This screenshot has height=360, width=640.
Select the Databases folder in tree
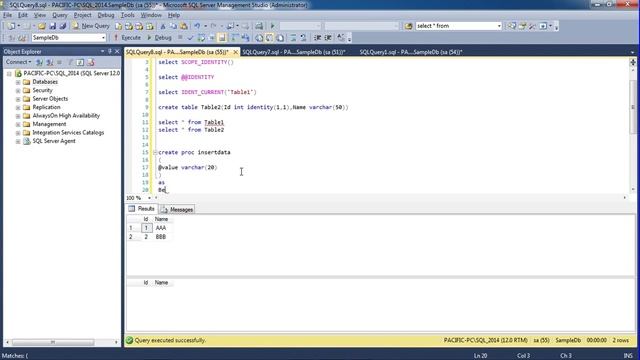tap(45, 82)
